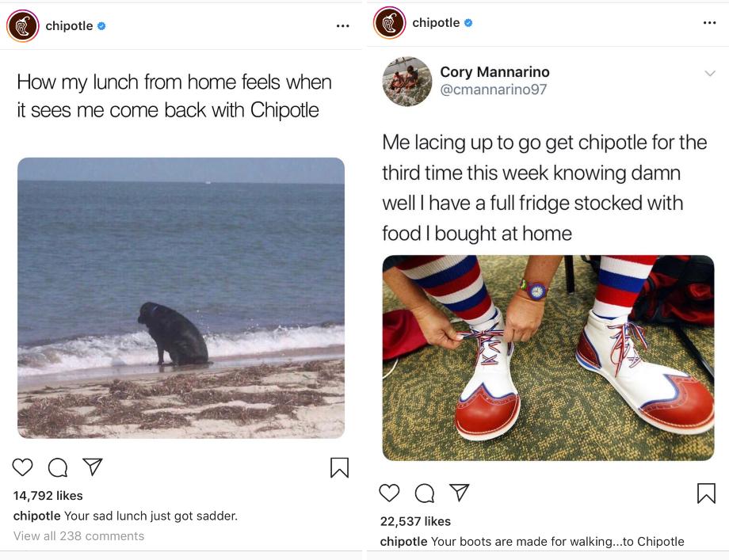Image resolution: width=729 pixels, height=560 pixels.
Task: View the 22,537 likes list
Action: [x=415, y=521]
